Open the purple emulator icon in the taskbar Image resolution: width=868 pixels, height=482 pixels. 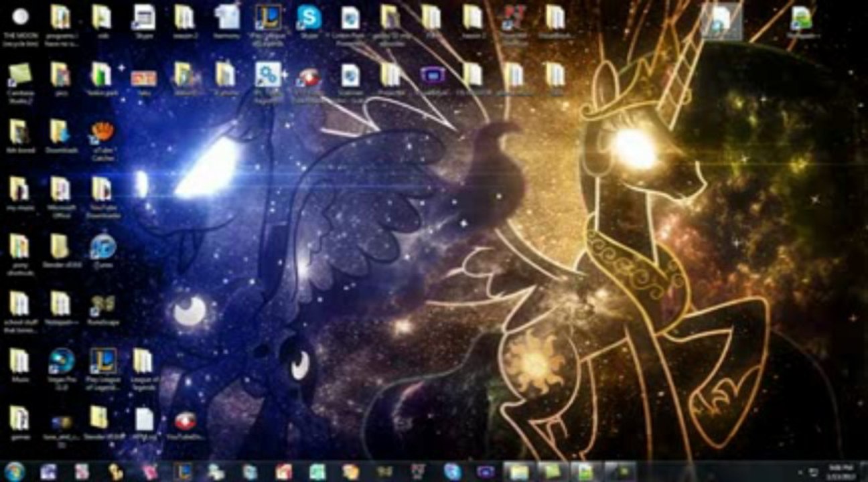(x=485, y=471)
